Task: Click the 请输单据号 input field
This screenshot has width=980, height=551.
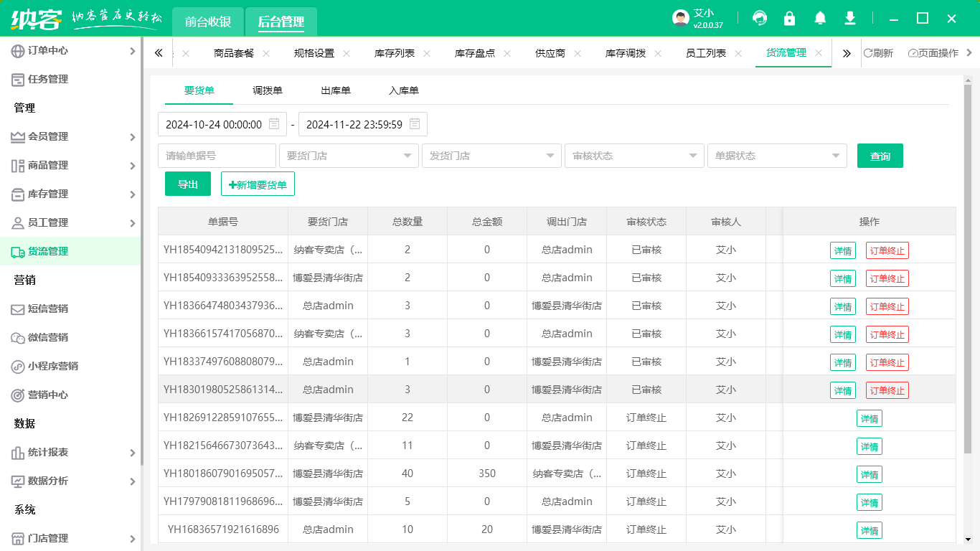Action: pos(217,156)
